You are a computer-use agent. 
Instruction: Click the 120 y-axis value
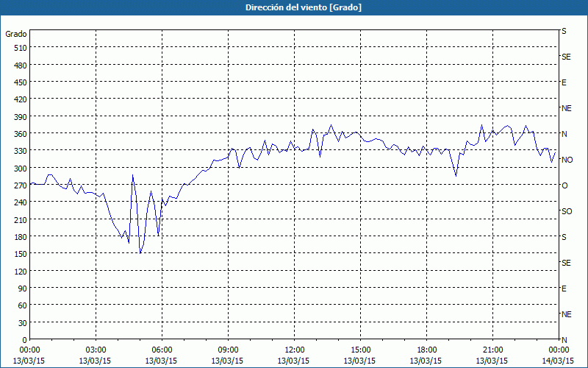point(21,271)
